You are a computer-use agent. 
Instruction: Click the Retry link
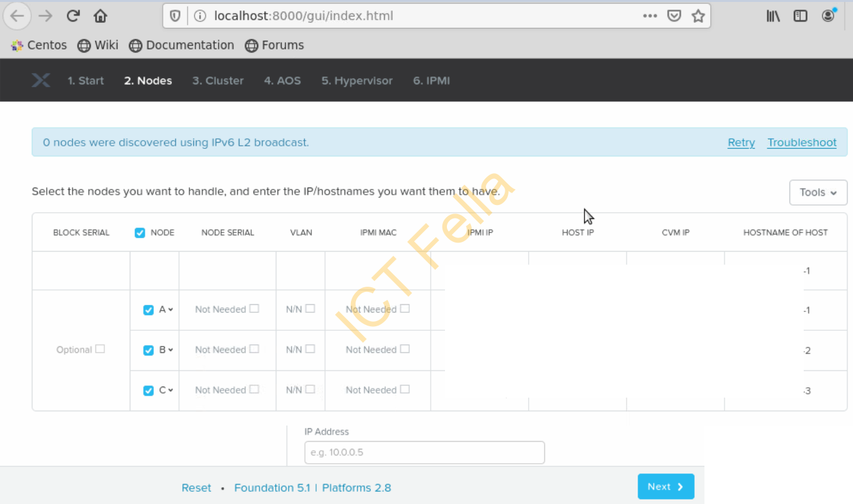pos(741,143)
